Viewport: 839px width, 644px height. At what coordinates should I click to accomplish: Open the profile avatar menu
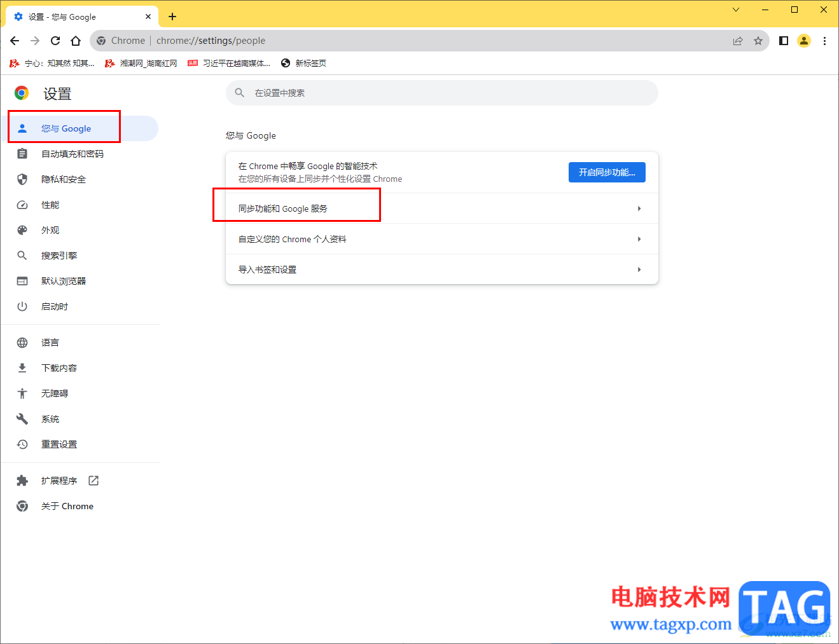pos(804,41)
